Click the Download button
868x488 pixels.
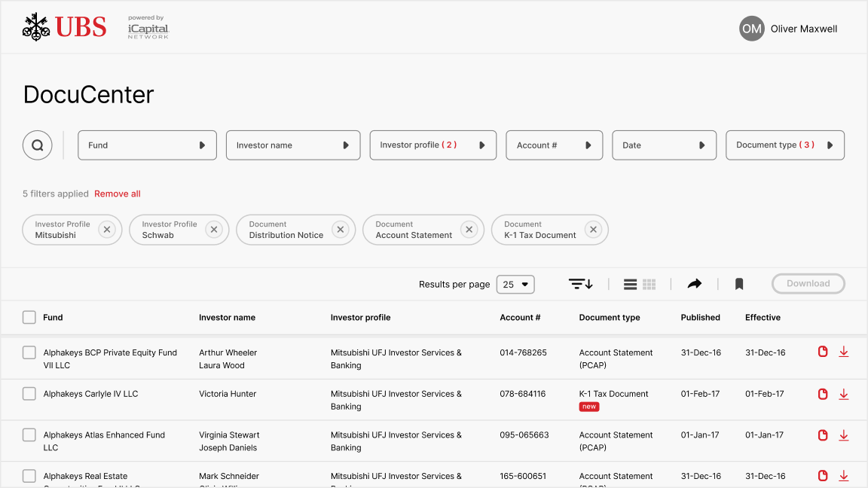(808, 283)
